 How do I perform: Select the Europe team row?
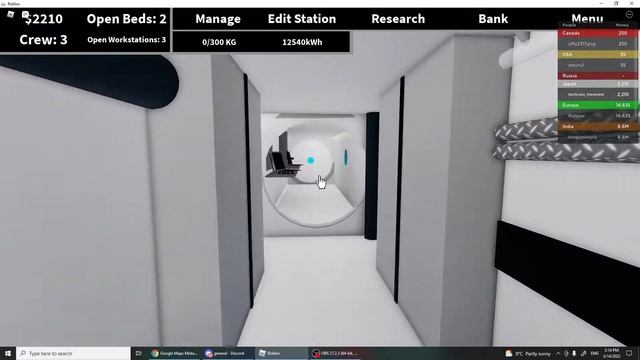pos(597,105)
